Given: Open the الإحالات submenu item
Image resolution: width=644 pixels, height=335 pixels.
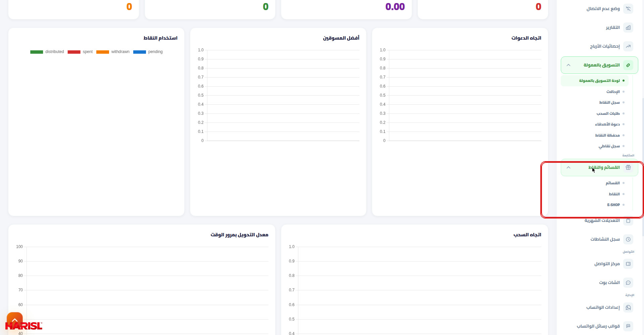Looking at the screenshot, I should tap(613, 92).
